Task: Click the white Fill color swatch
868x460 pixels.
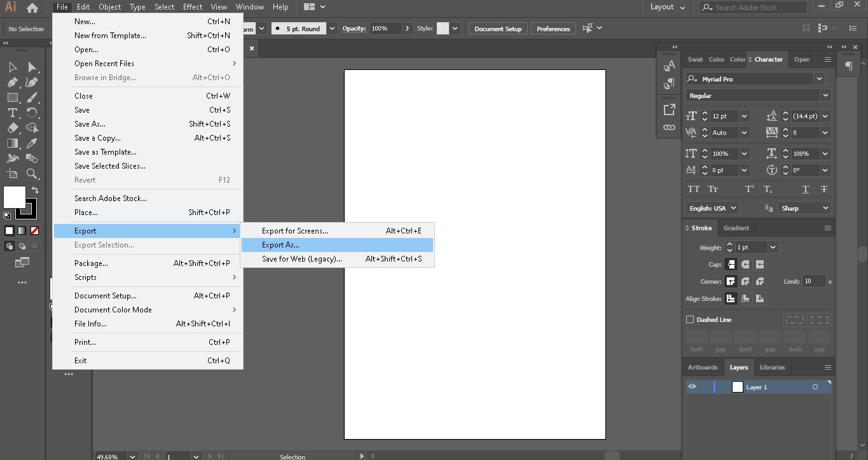Action: click(x=14, y=197)
